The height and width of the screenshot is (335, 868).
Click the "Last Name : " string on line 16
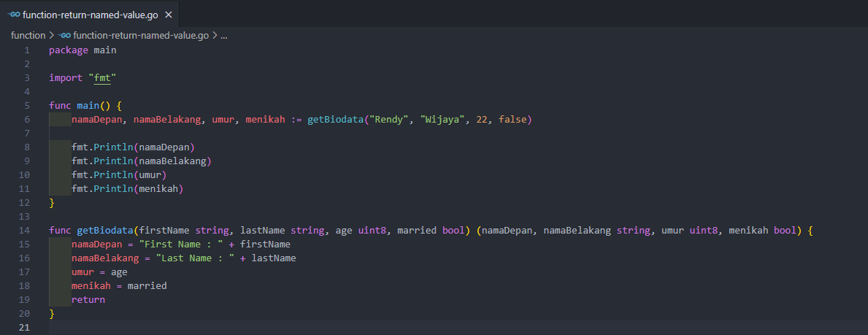click(195, 258)
